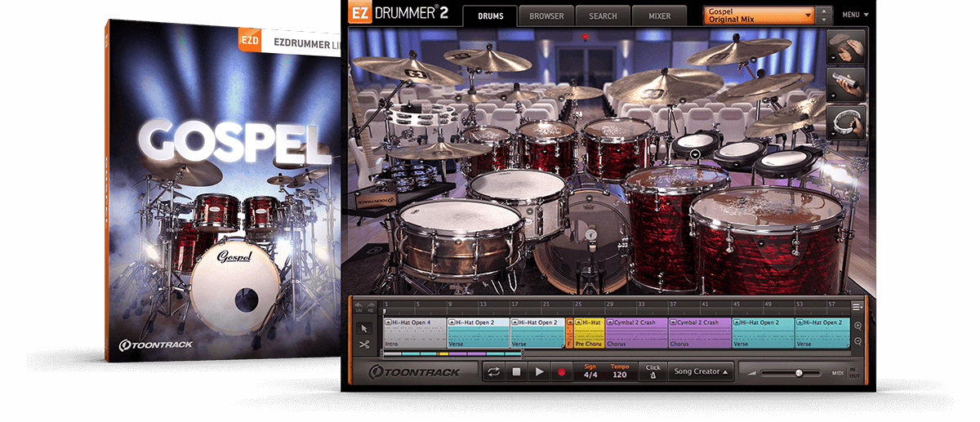Select the Verse block starting at bar 9
This screenshot has width=980, height=422.
(x=479, y=333)
